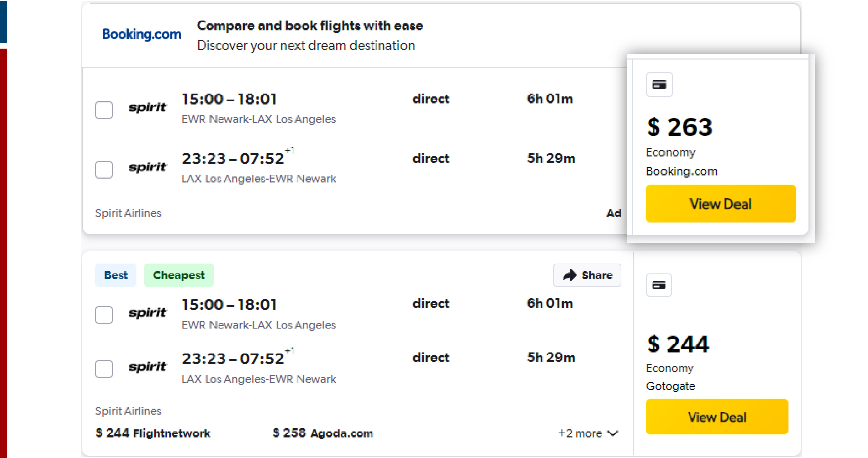Click the Compare and book flights headline

pyautogui.click(x=310, y=26)
